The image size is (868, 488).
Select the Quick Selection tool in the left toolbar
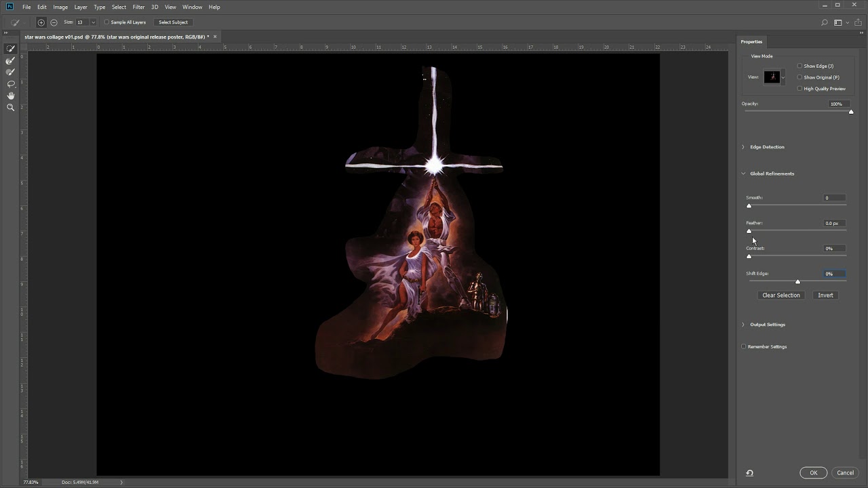11,49
